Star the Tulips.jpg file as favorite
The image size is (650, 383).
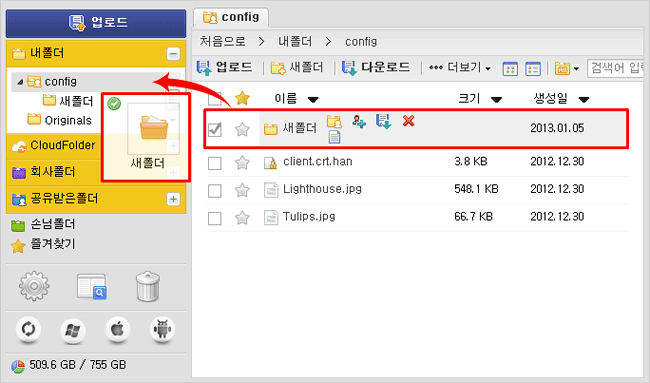point(242,217)
